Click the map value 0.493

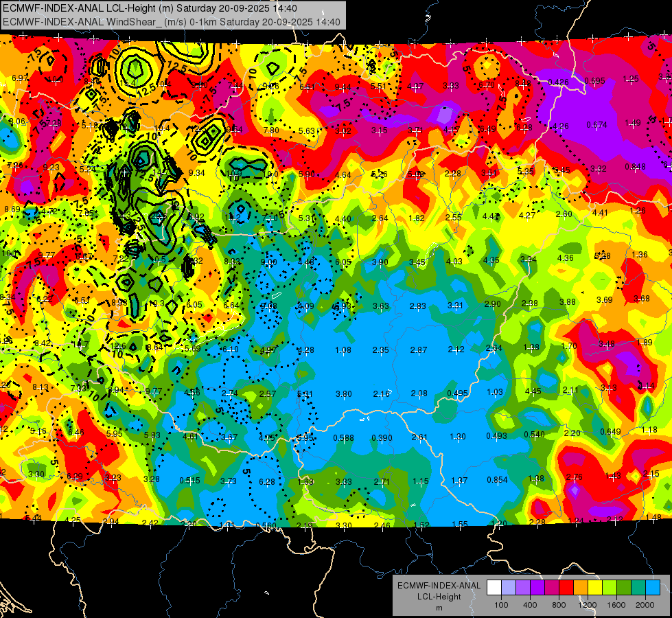[496, 436]
